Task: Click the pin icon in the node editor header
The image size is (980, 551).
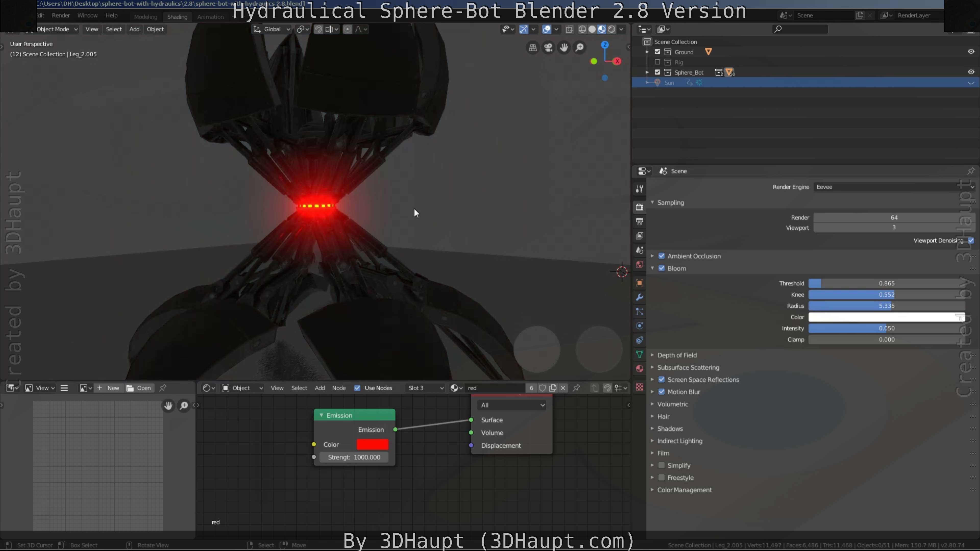Action: tap(576, 388)
